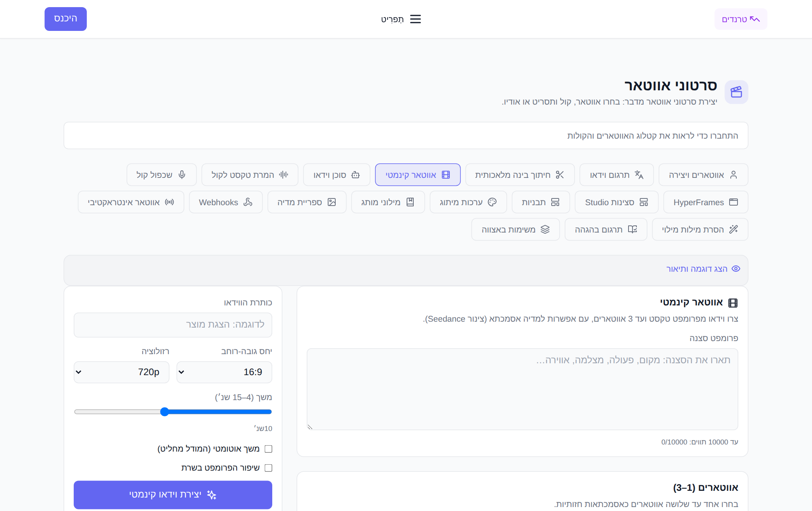This screenshot has height=511, width=812.
Task: Click the scissors icon of חיתוך בינה מלאכותית
Action: 560,175
